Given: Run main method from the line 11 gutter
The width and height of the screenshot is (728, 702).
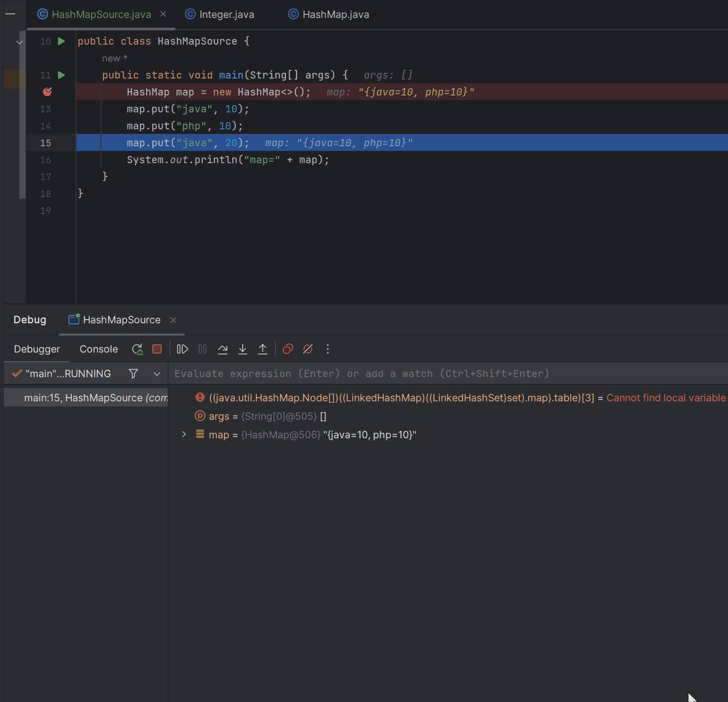Looking at the screenshot, I should click(x=62, y=75).
